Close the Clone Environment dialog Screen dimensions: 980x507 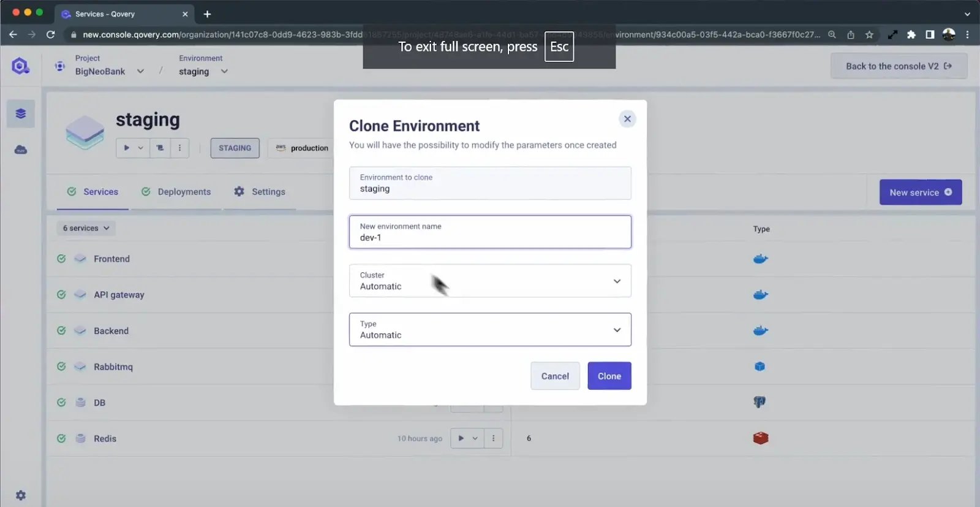point(627,119)
